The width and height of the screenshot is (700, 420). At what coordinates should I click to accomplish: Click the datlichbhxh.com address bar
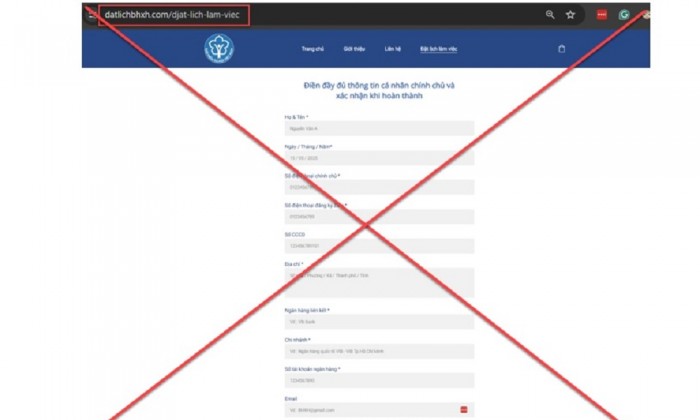(174, 15)
